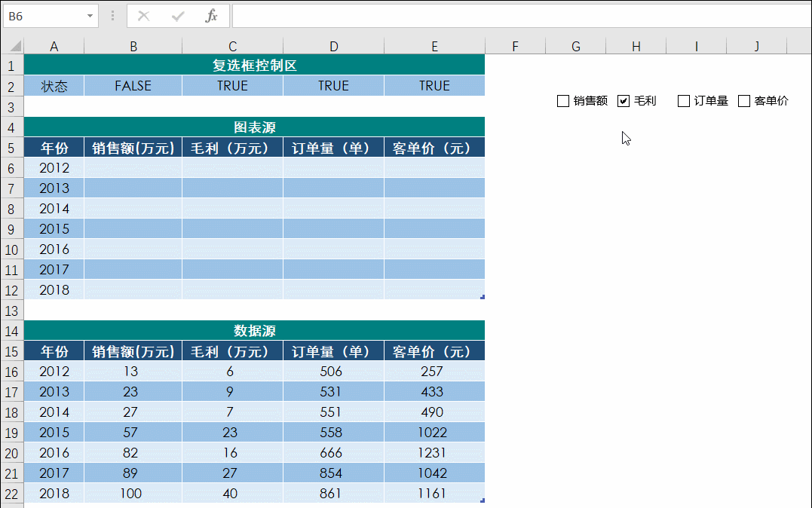Select column F header
Viewport: 812px width, 508px height.
(515, 47)
